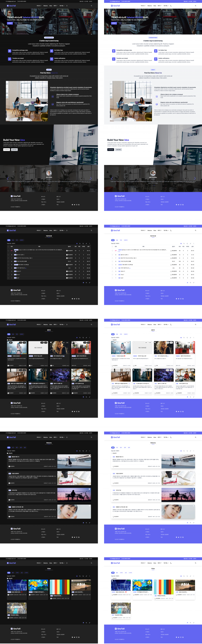Expand 커뮤니티 dropdown in dark homepage header

coord(39,5)
